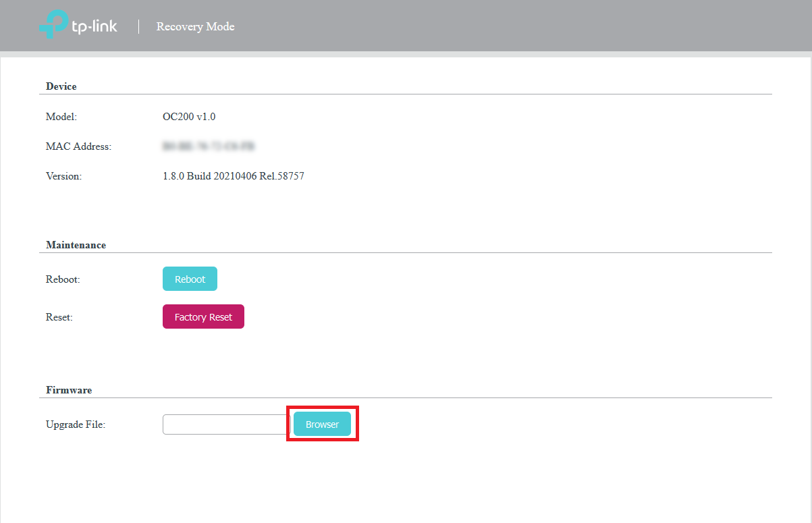The image size is (812, 523).
Task: Click the blurred MAC address value
Action: [x=208, y=146]
